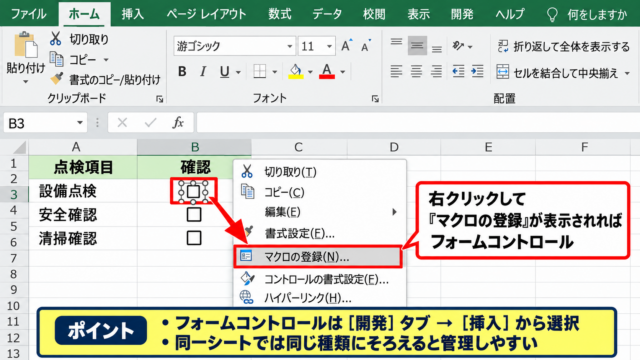This screenshot has height=360, width=640.
Task: Open the Name Box dropdown arrow
Action: click(80, 123)
